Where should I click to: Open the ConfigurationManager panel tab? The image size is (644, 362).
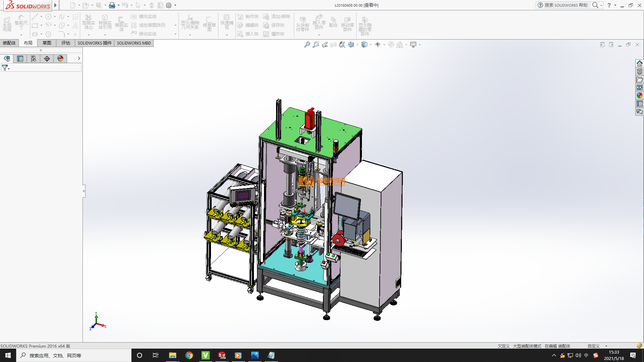tap(34, 59)
